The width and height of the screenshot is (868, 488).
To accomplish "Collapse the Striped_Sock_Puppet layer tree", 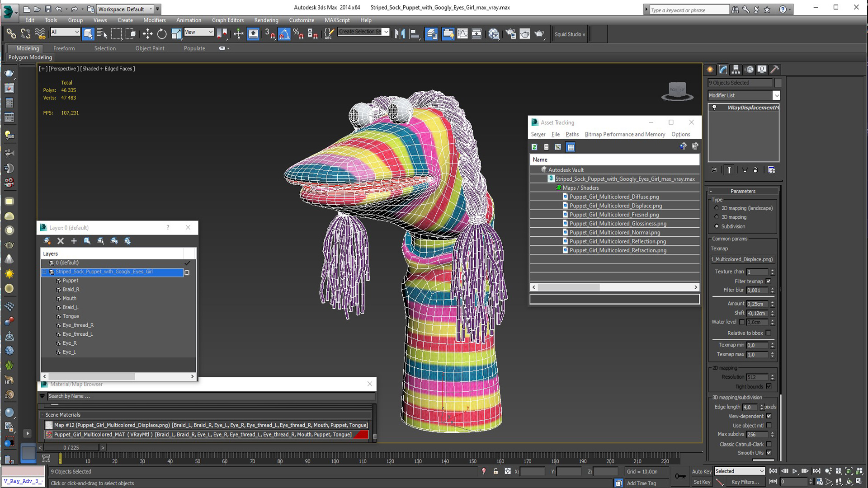I will tap(45, 272).
